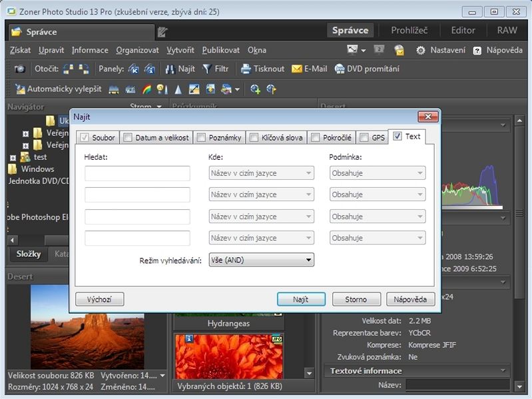Open the Režim vyhledávání dropdown
The height and width of the screenshot is (399, 532).
click(x=261, y=260)
